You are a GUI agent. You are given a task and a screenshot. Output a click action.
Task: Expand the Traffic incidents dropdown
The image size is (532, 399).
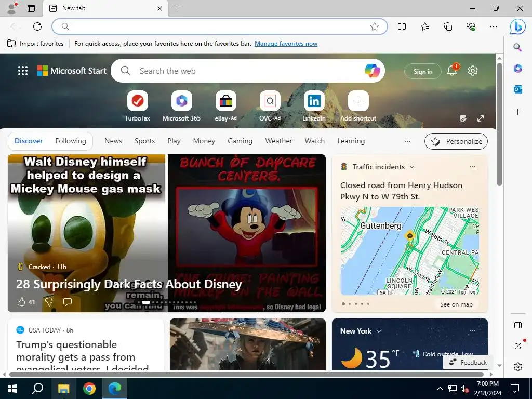tap(412, 167)
